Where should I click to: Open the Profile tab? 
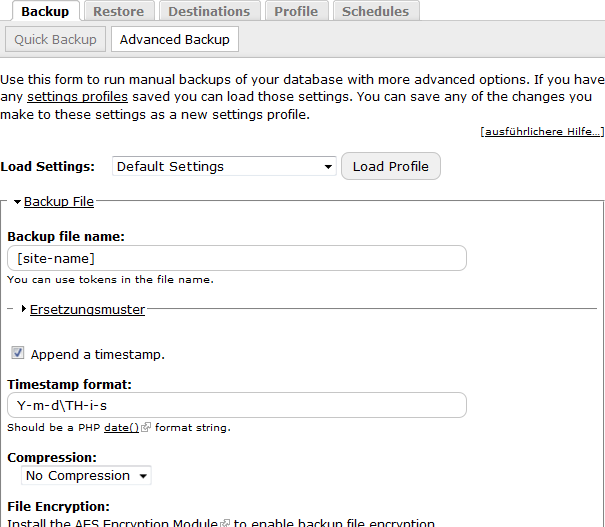click(x=296, y=11)
